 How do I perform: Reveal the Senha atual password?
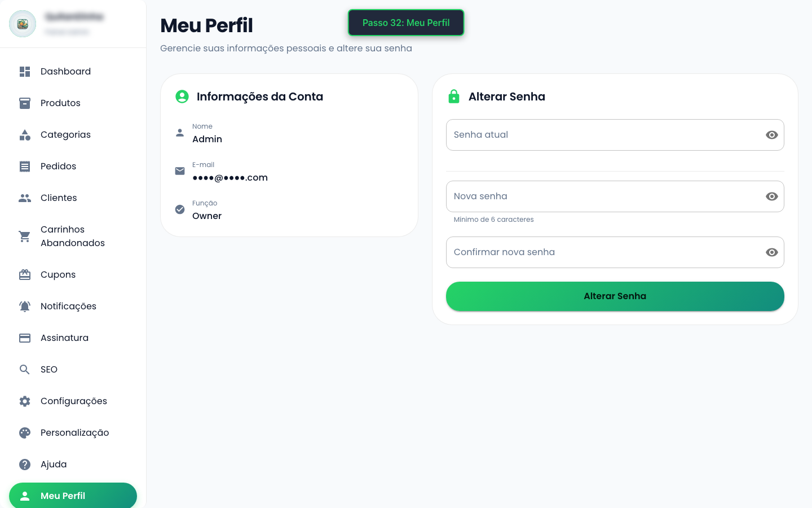771,135
